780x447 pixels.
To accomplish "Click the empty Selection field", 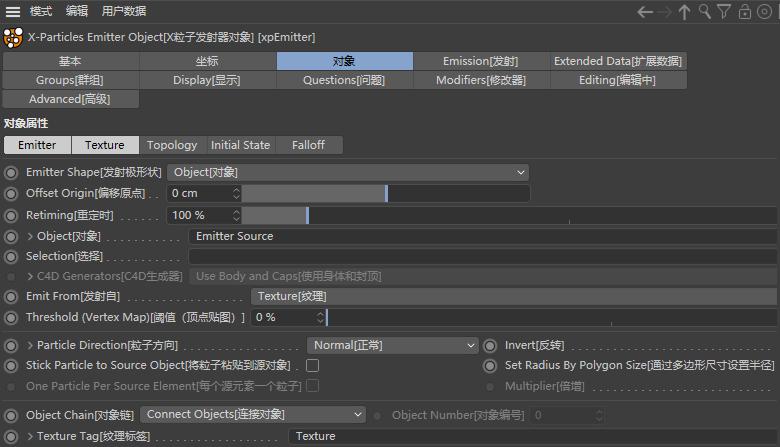I will tap(483, 257).
